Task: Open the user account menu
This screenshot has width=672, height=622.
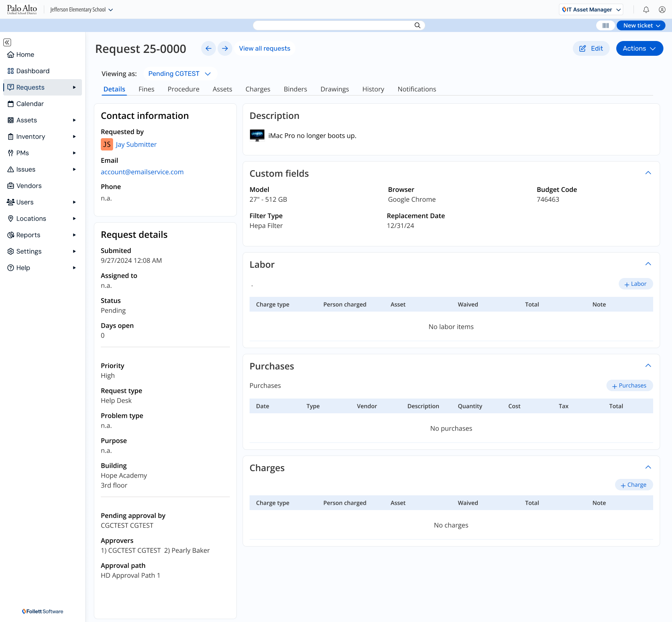Action: [x=662, y=9]
